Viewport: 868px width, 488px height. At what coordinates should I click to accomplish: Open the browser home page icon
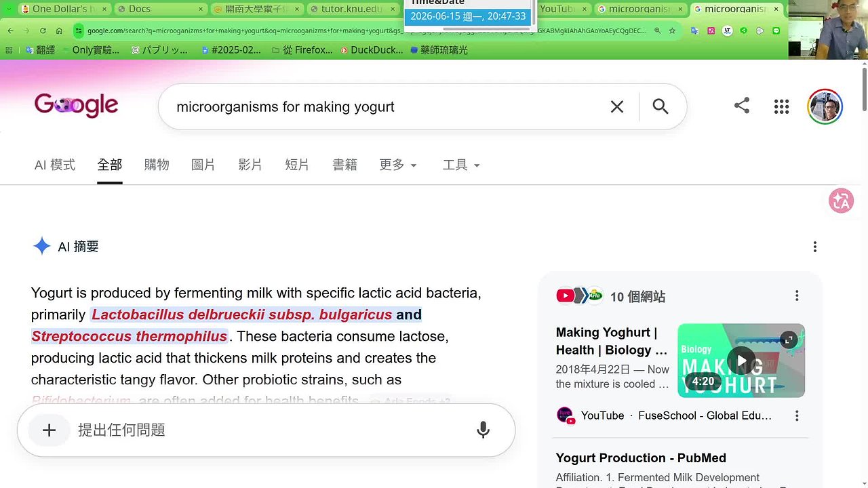[x=59, y=30]
